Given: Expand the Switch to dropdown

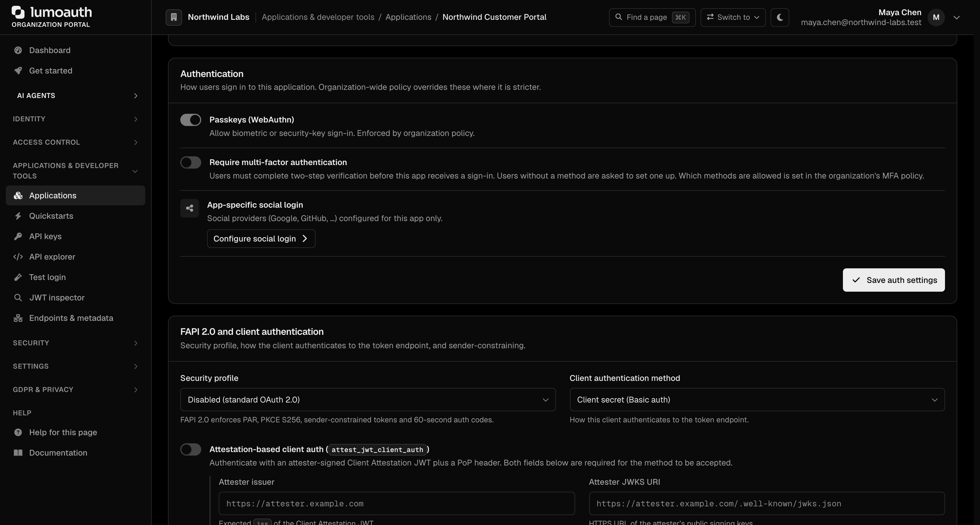Looking at the screenshot, I should [733, 17].
